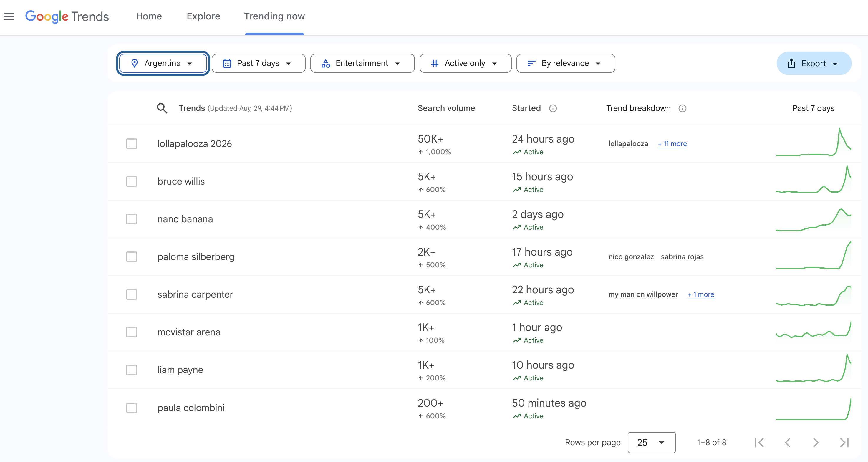Open the 'bruce willis' trend row
The height and width of the screenshot is (462, 868).
point(484,182)
